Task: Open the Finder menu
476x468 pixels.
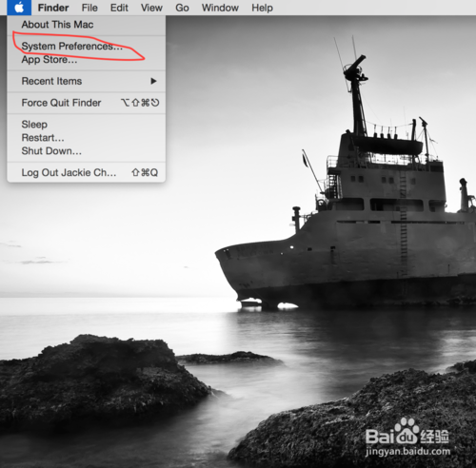Action: [53, 8]
